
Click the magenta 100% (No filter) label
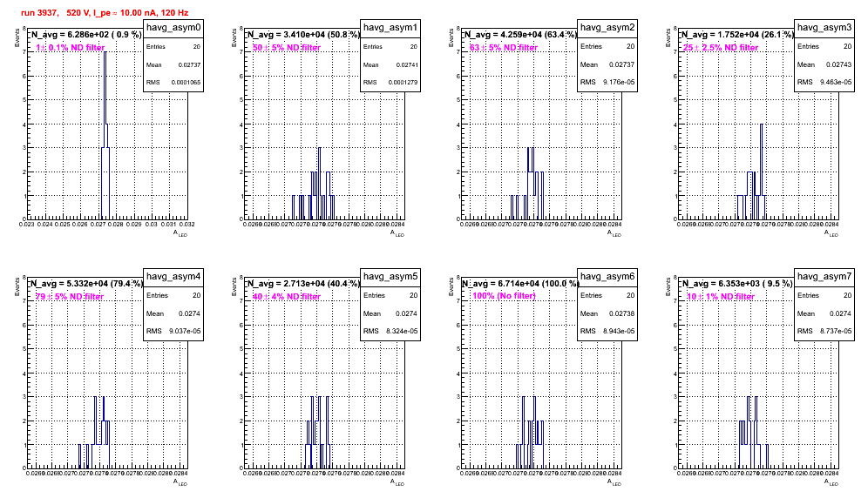[504, 296]
